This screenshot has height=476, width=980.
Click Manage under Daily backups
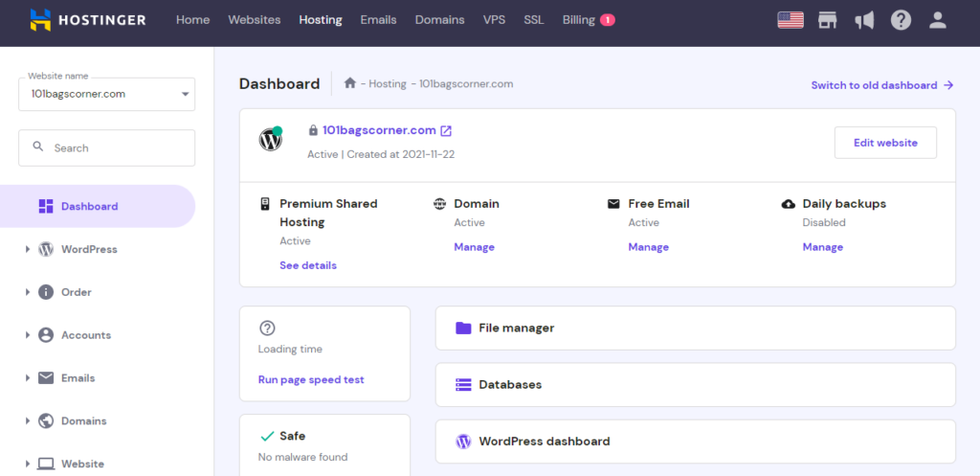[823, 247]
